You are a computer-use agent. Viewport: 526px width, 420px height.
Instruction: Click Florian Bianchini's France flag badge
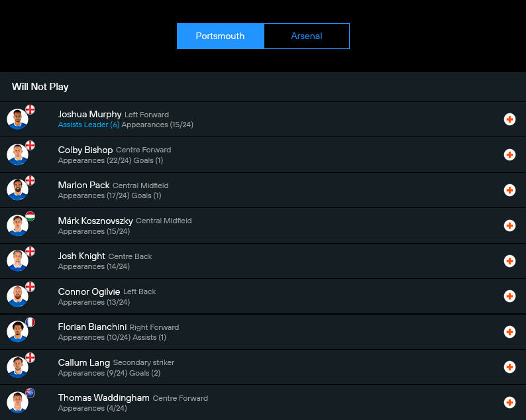tap(30, 323)
